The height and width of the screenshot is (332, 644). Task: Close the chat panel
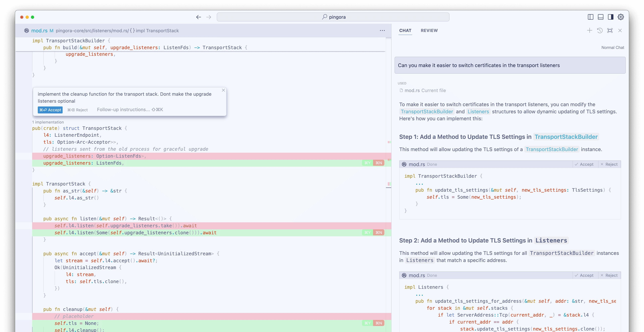click(620, 31)
